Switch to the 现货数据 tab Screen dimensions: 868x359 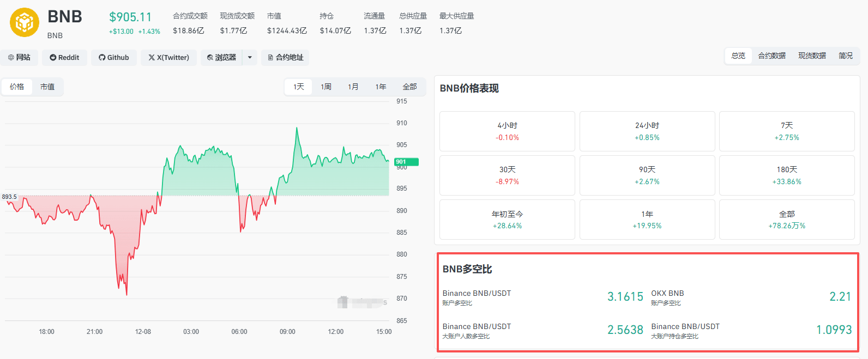(812, 56)
